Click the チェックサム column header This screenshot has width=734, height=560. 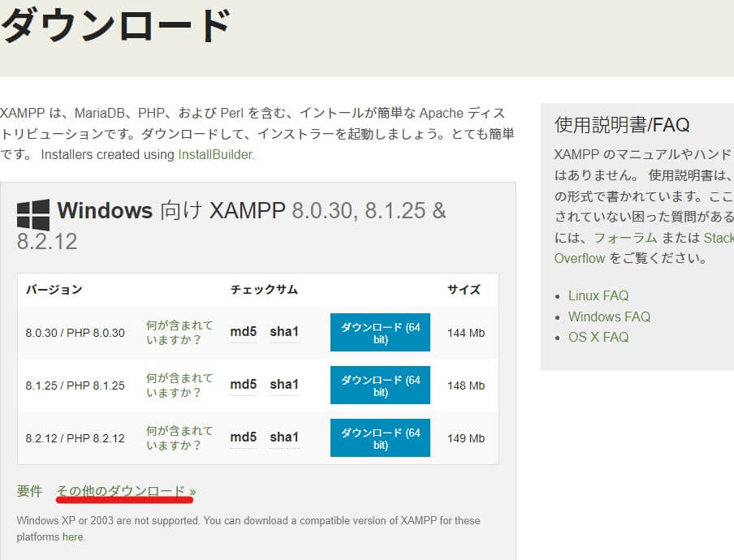(x=264, y=290)
